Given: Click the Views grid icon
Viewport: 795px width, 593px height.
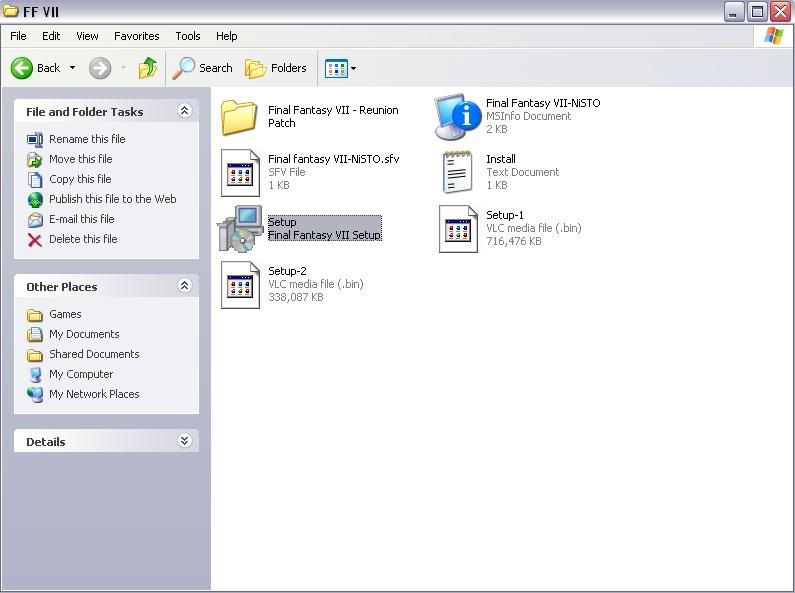Looking at the screenshot, I should tap(336, 68).
